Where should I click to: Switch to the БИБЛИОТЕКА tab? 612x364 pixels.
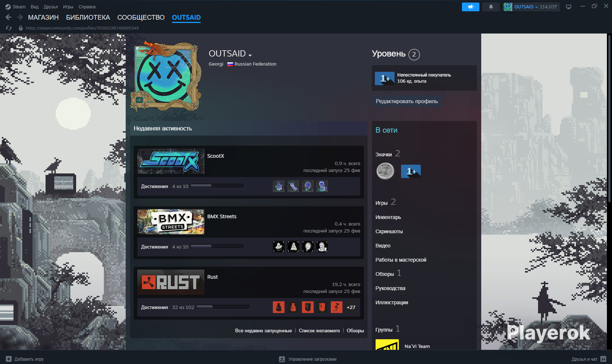pos(88,17)
